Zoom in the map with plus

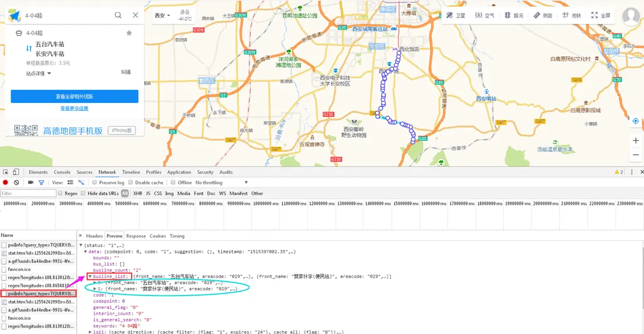(635, 140)
